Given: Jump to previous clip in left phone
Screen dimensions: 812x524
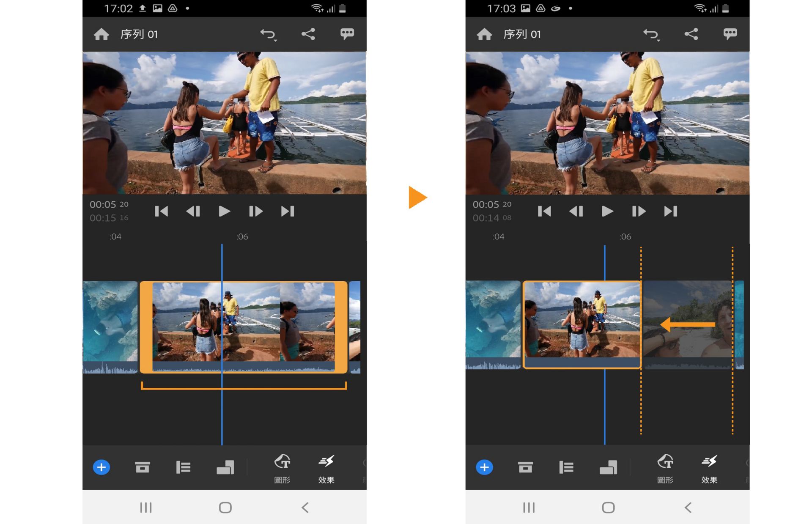Looking at the screenshot, I should [161, 211].
